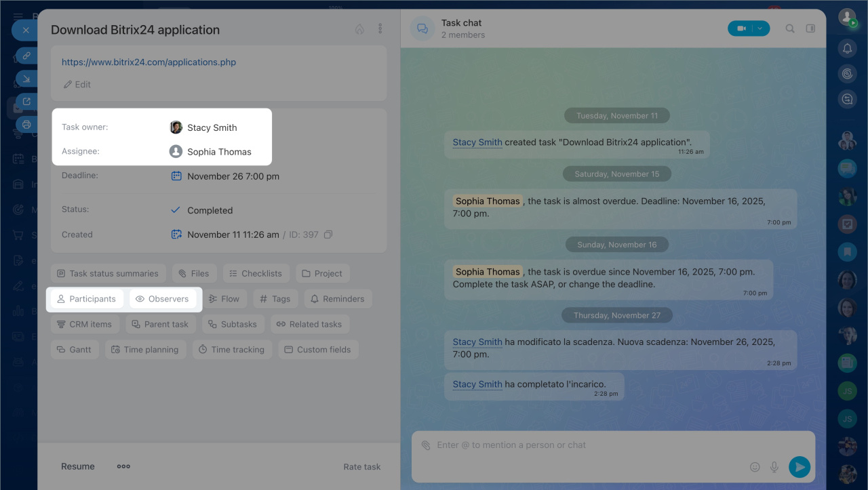868x490 pixels.
Task: Open the Task status summaries section
Action: 108,274
